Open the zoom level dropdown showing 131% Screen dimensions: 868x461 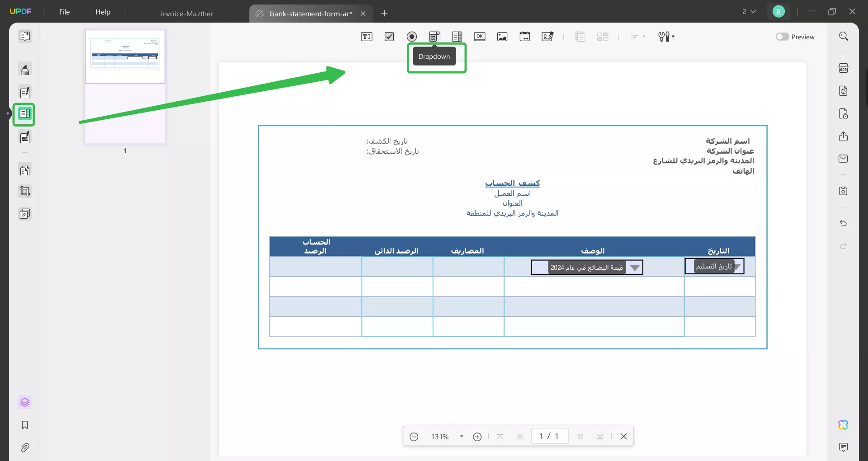coord(462,436)
